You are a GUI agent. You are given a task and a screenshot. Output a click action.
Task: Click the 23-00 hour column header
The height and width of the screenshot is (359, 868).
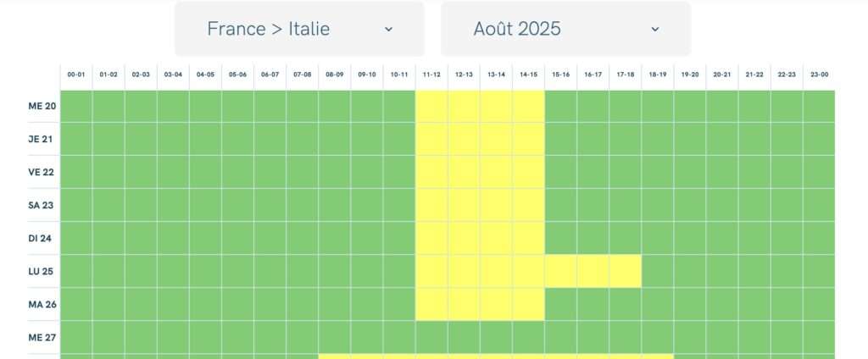point(820,75)
